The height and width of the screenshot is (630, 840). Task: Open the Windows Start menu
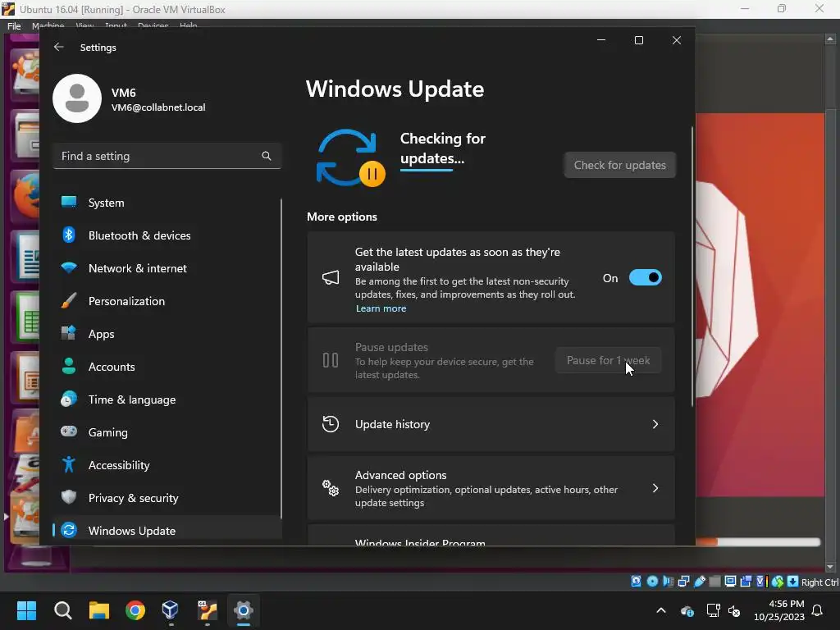(x=26, y=610)
